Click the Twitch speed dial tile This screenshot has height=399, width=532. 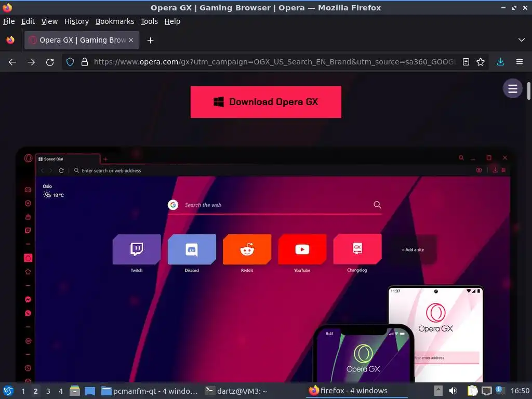[137, 249]
